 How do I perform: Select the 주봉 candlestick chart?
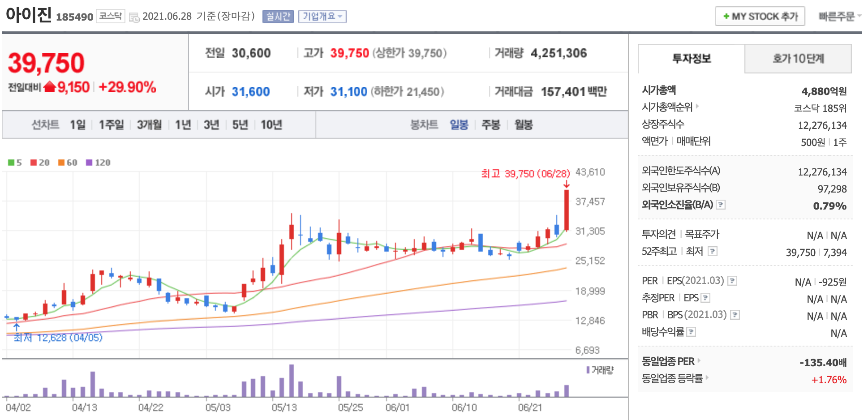click(491, 124)
